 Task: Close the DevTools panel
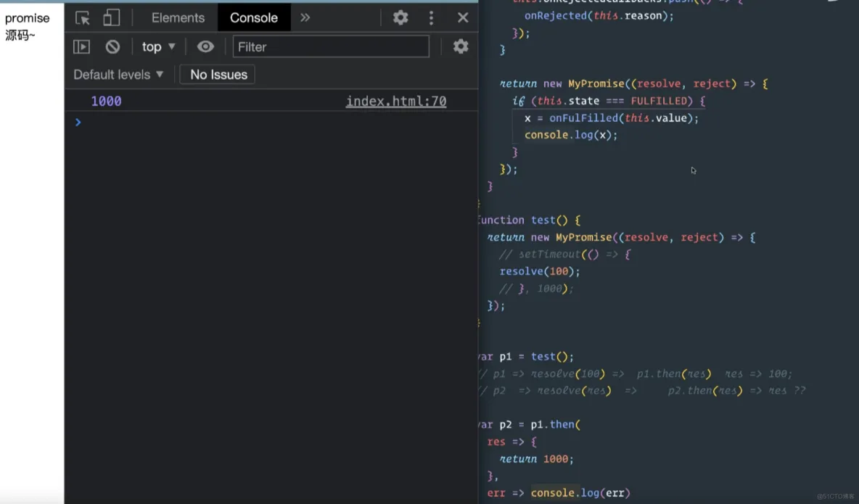(463, 17)
